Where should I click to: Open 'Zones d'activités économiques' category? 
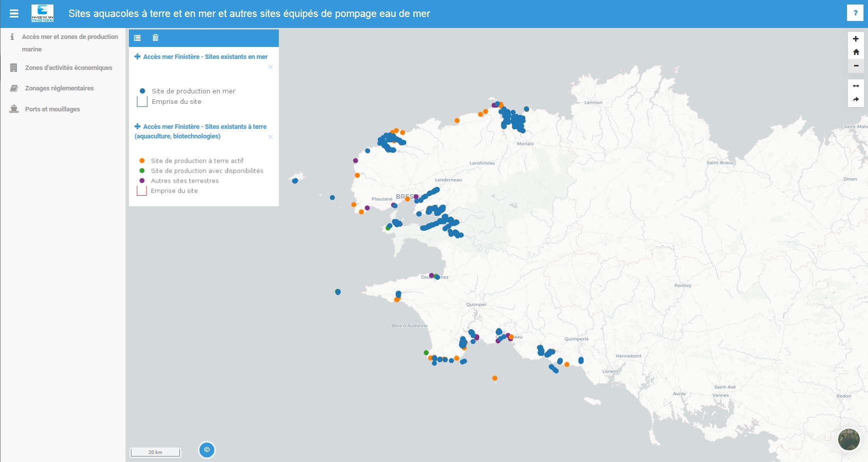68,68
